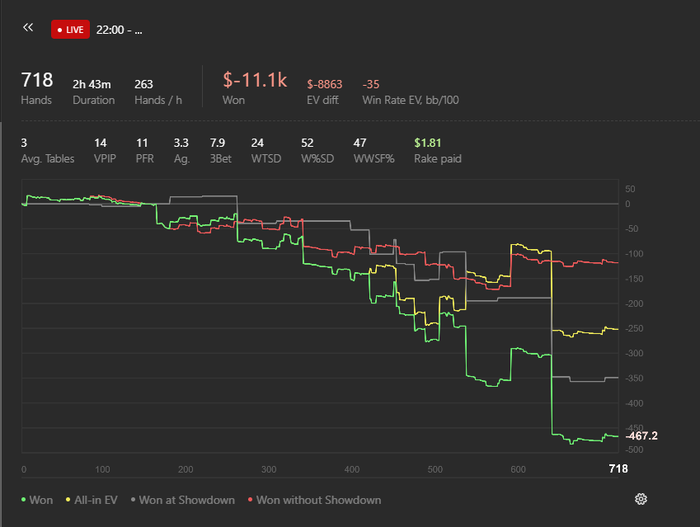Select the EV diff stat $-8863
The image size is (700, 527).
pyautogui.click(x=324, y=92)
